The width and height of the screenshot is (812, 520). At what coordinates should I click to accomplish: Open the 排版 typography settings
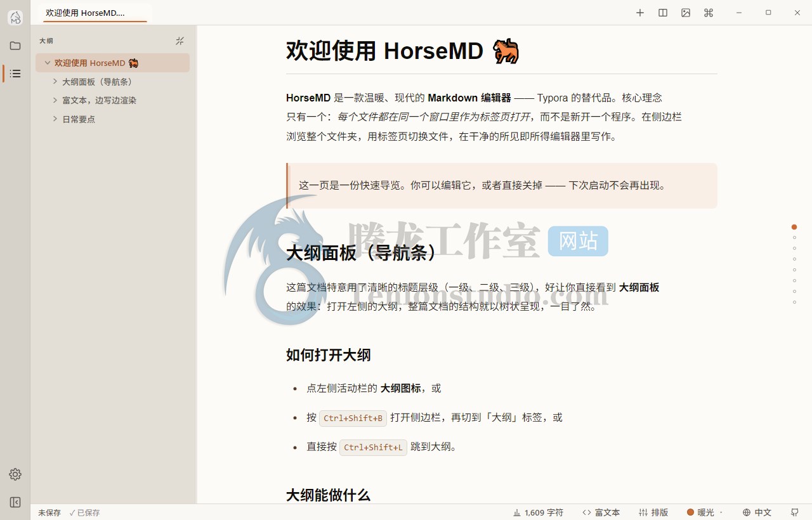tap(653, 512)
